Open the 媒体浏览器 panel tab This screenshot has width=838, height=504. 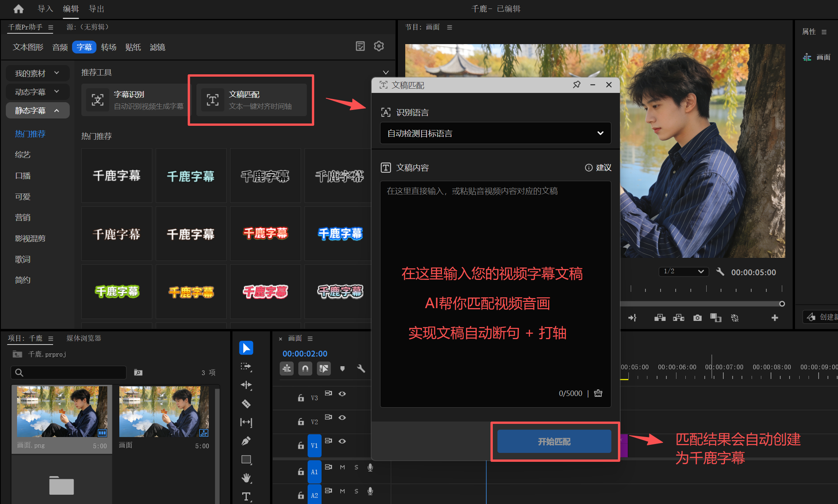pyautogui.click(x=84, y=338)
